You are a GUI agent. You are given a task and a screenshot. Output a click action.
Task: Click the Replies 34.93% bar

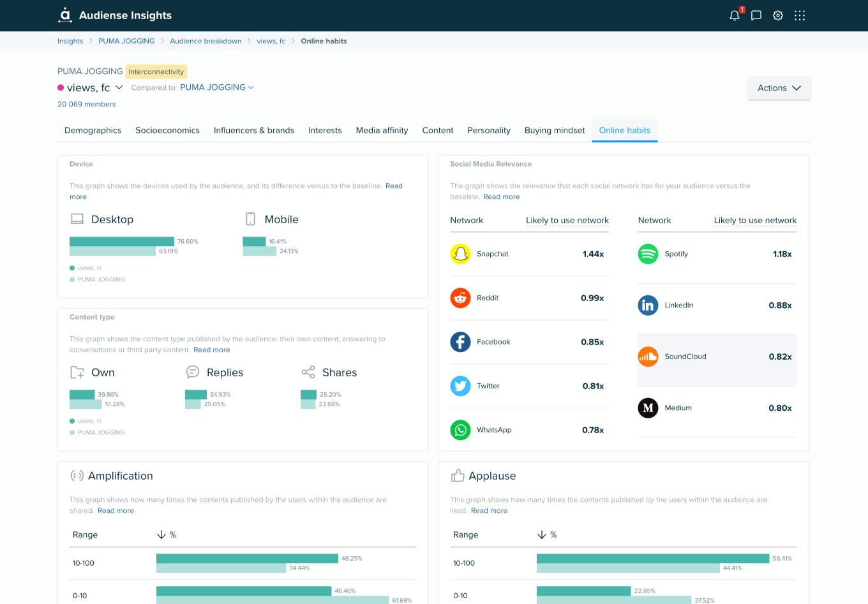coord(196,394)
